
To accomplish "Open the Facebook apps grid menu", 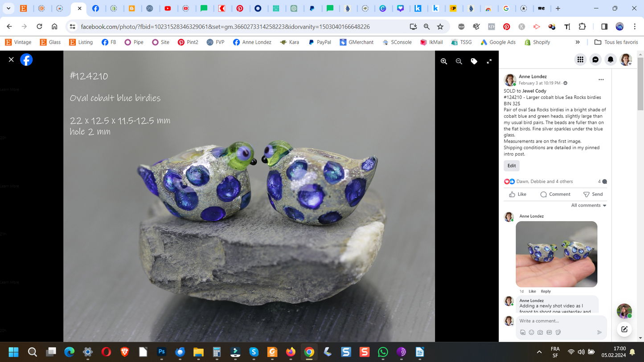I will pyautogui.click(x=580, y=59).
